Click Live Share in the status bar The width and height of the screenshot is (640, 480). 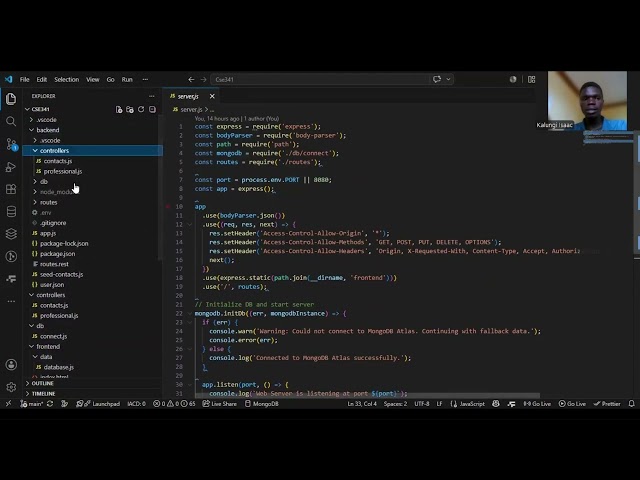(220, 404)
